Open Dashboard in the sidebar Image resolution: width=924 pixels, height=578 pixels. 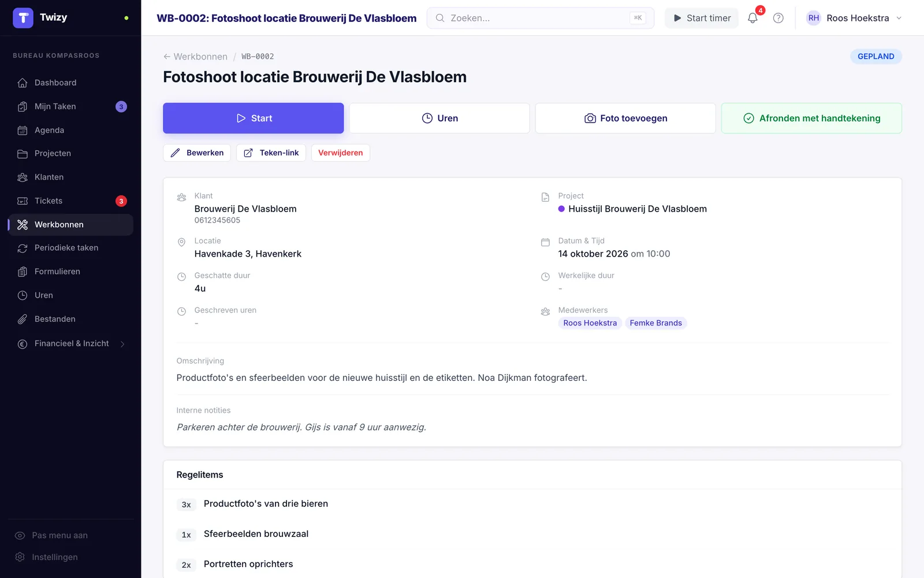click(x=70, y=83)
